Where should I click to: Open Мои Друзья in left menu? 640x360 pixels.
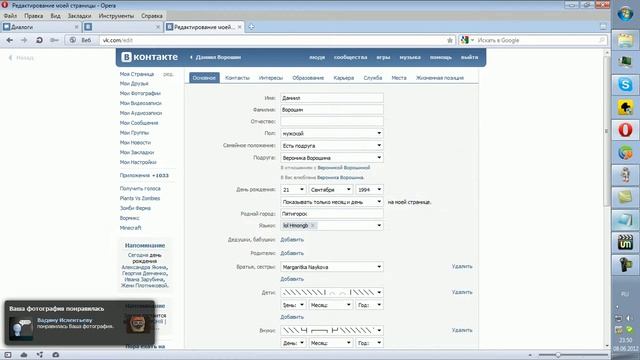tap(134, 83)
